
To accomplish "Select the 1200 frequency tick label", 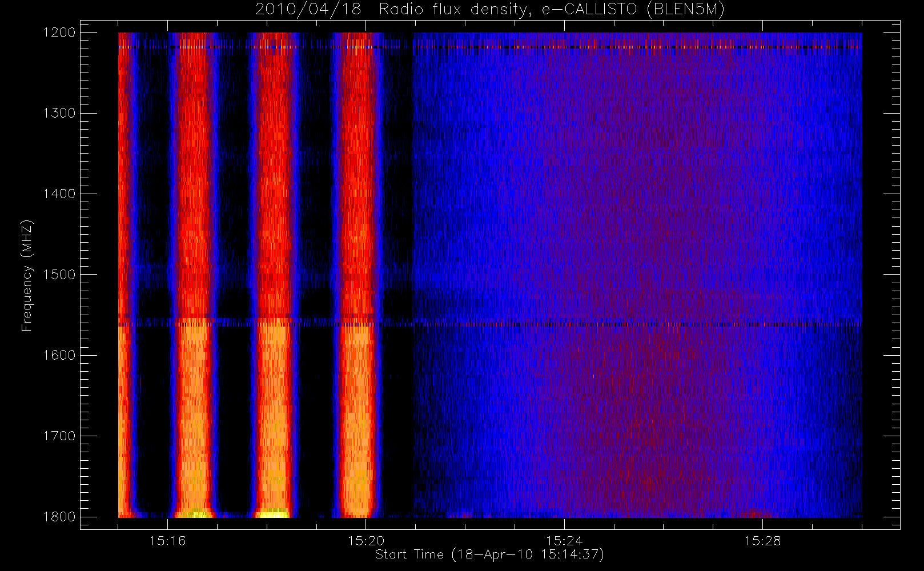I will pos(59,33).
